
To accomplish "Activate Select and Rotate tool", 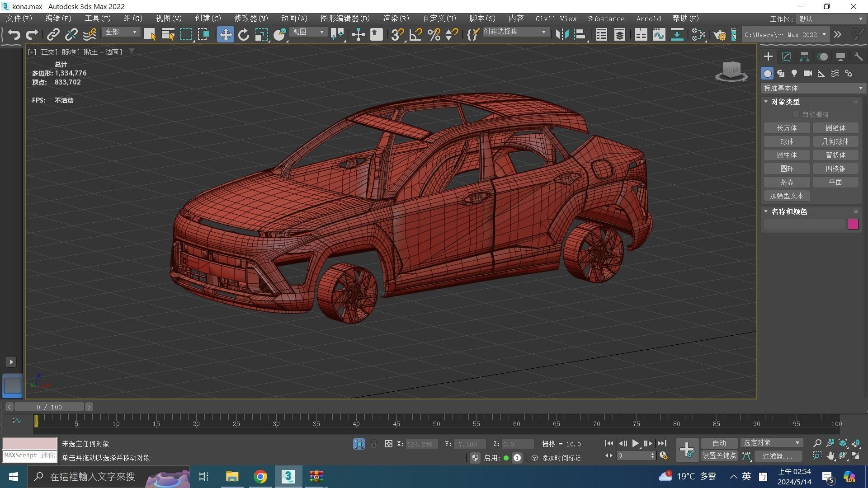I will click(244, 34).
